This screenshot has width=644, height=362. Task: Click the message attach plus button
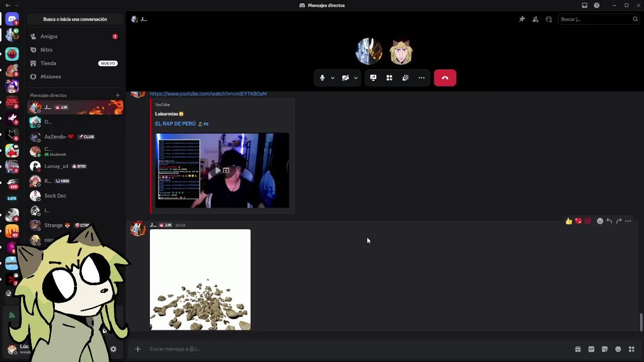coord(137,349)
